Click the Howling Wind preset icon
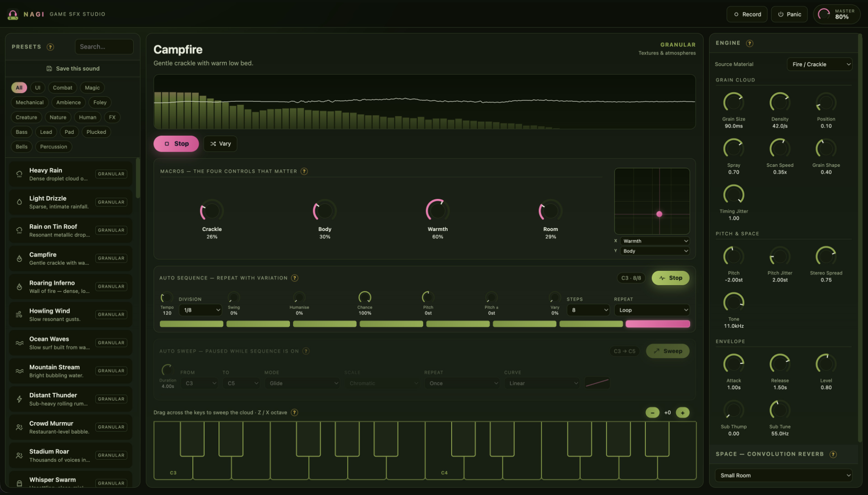 (x=19, y=314)
